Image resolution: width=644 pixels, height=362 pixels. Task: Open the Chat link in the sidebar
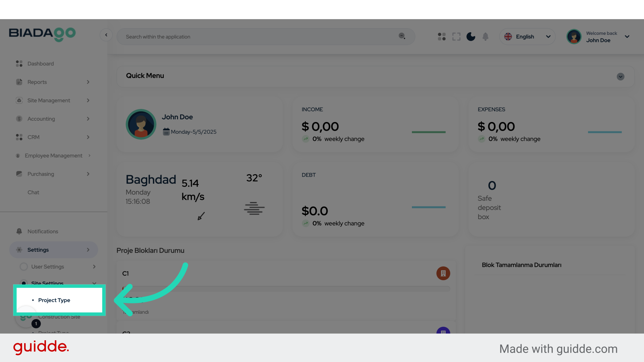(33, 192)
